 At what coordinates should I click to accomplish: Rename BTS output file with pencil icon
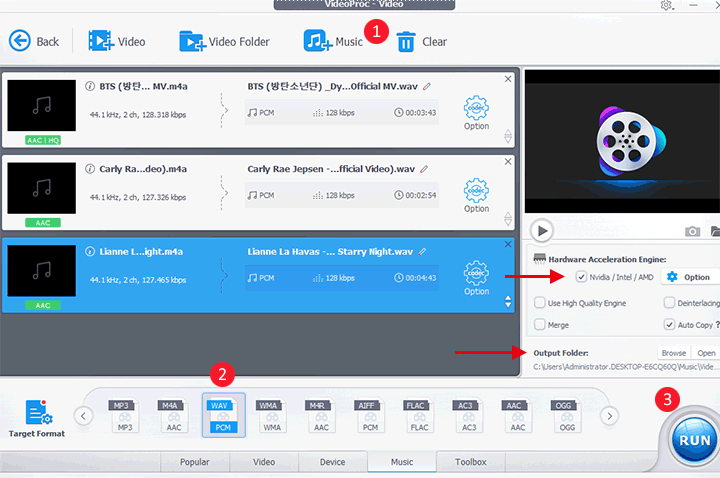tap(427, 86)
